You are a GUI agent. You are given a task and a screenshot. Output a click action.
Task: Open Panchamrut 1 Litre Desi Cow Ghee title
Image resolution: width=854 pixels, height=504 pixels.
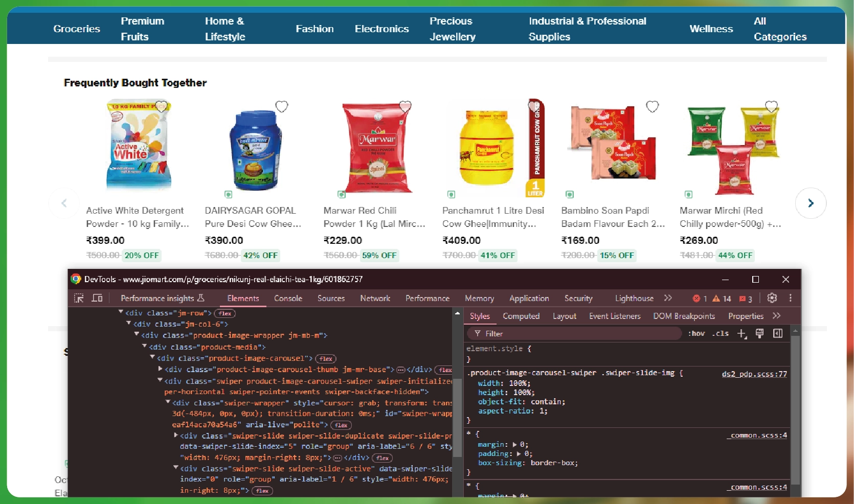(493, 217)
